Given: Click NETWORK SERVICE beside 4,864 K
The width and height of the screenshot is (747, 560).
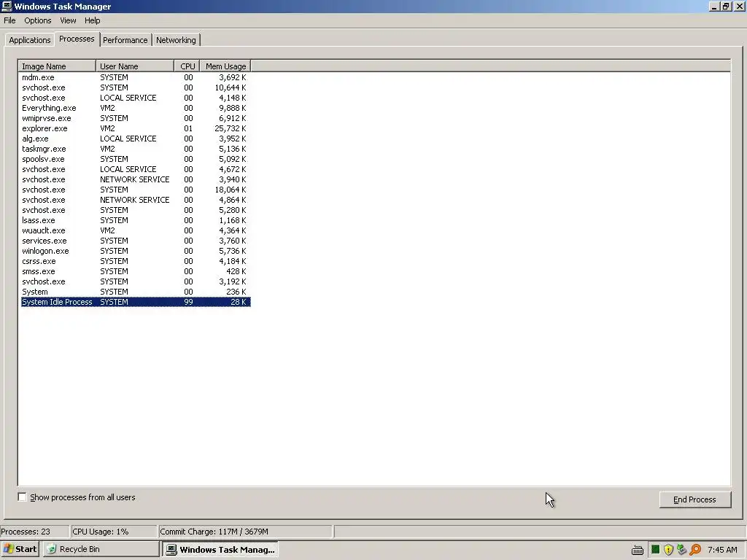Looking at the screenshot, I should [x=135, y=200].
